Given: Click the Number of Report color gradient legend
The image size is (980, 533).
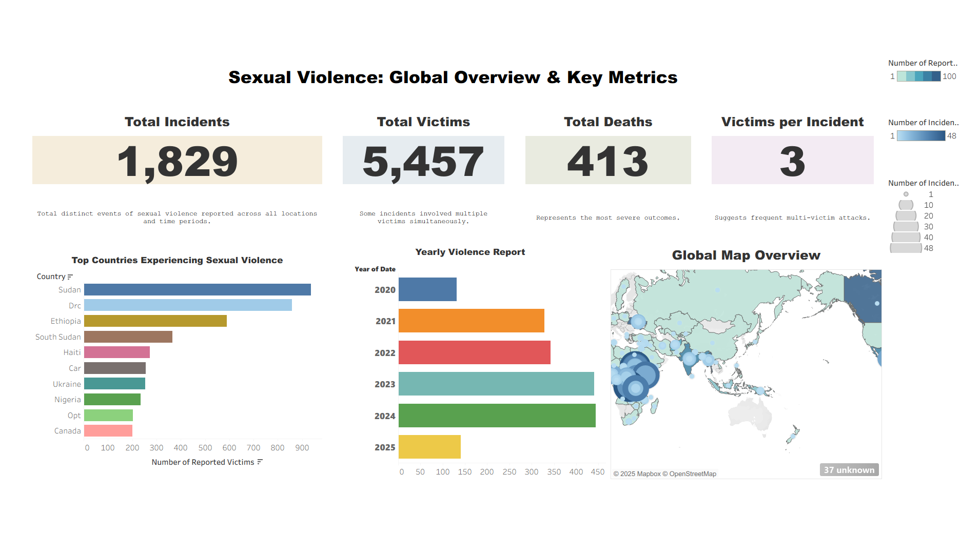Looking at the screenshot, I should [x=919, y=76].
